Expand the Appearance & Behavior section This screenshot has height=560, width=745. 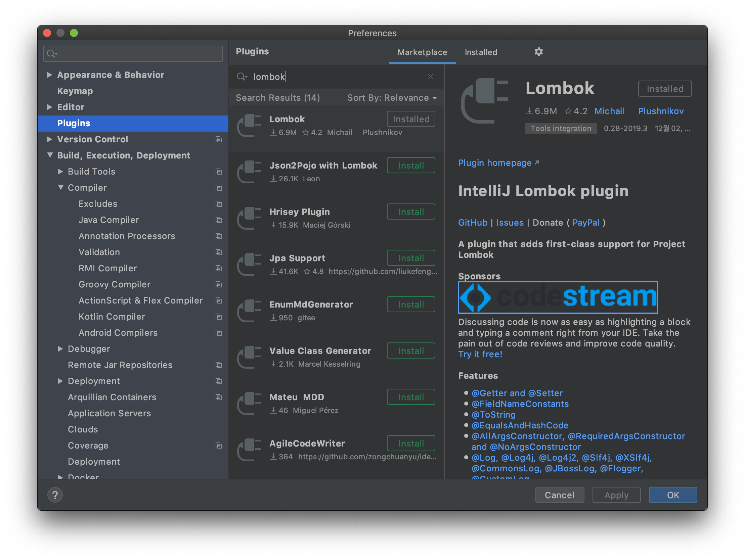[x=49, y=75]
